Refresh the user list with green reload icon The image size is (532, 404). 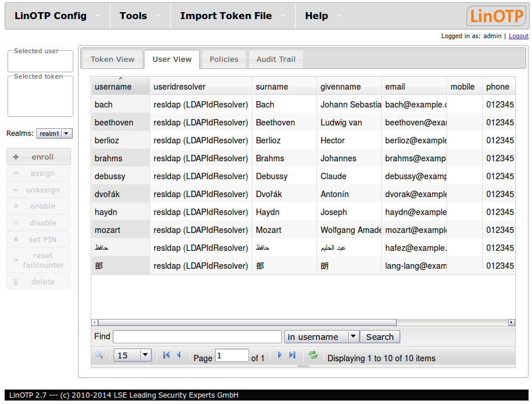click(x=313, y=355)
